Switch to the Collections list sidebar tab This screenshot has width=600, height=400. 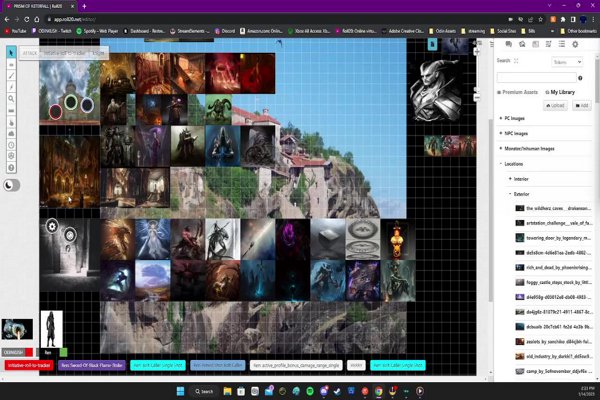562,44
